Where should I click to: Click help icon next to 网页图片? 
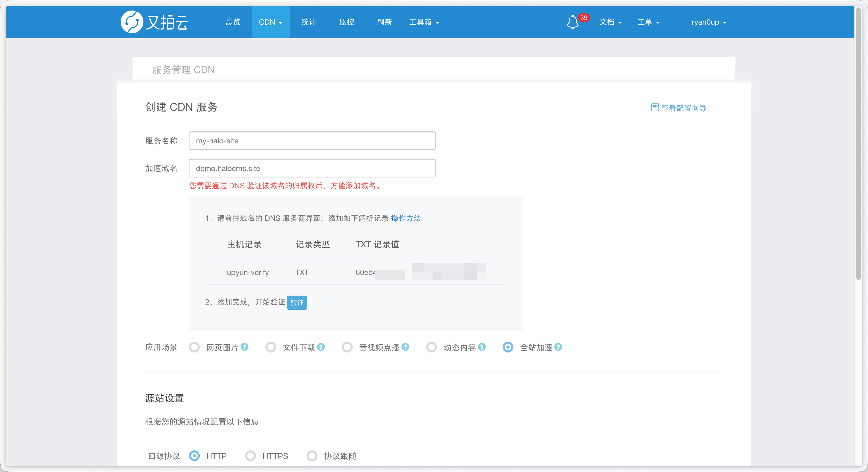coord(245,347)
